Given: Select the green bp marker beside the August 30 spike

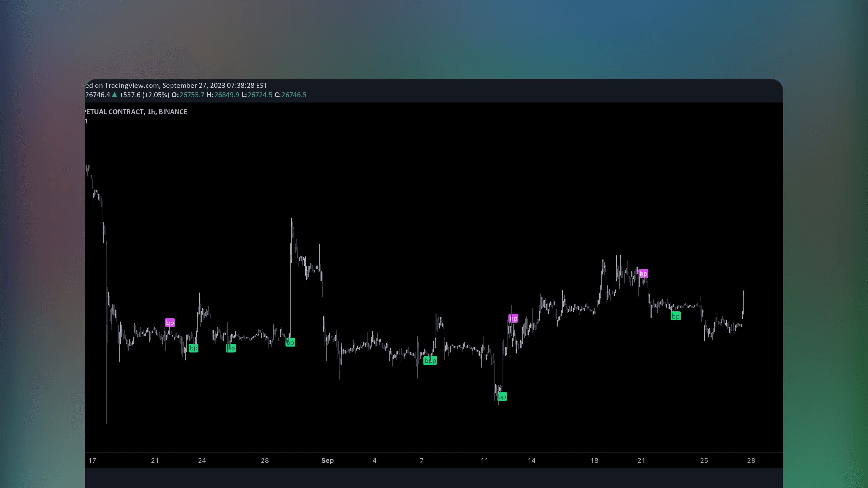Looking at the screenshot, I should pyautogui.click(x=290, y=342).
